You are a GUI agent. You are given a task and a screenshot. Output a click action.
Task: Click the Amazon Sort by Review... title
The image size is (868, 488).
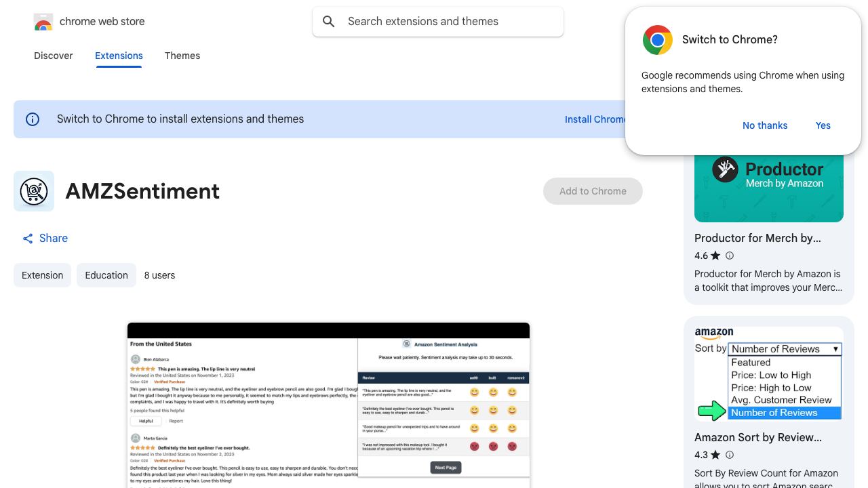pos(758,437)
